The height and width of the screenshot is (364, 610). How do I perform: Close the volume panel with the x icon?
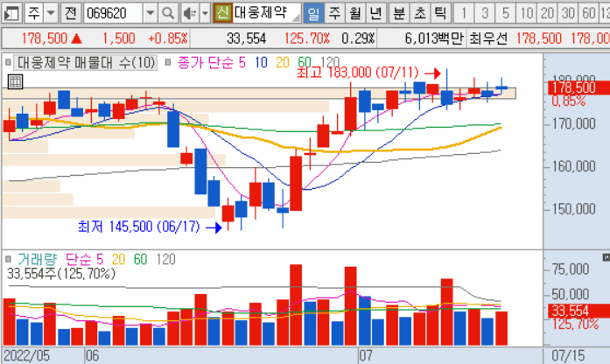(x=606, y=257)
